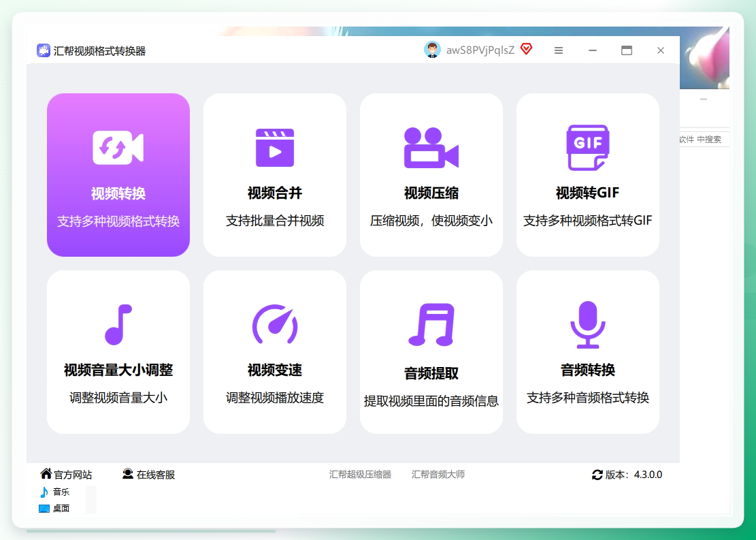
Task: Click the GIF file icon
Action: click(588, 148)
